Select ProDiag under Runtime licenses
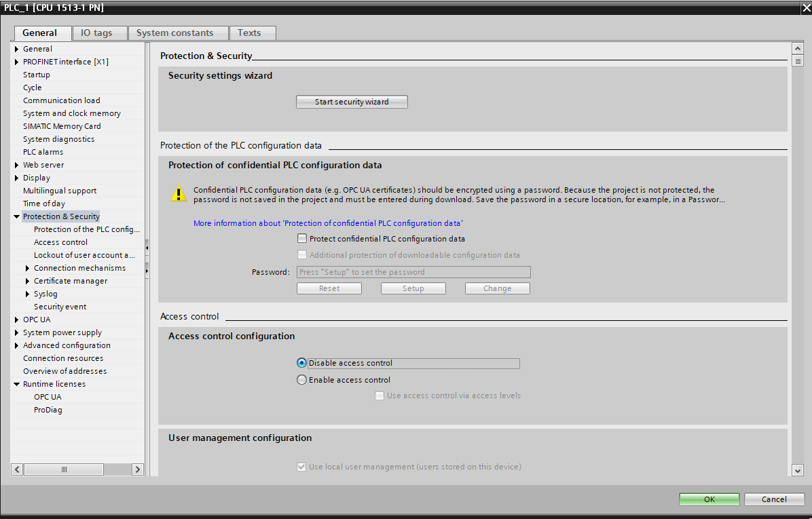Screen dimensions: 812x519 pyautogui.click(x=48, y=410)
